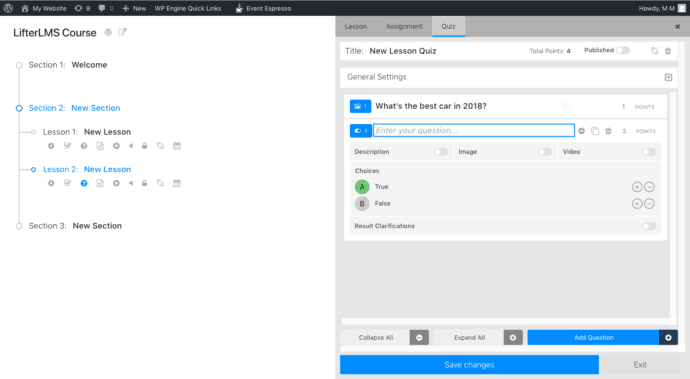Select Section 1: Welcome in course tree
The width and height of the screenshot is (690, 379).
click(x=68, y=65)
